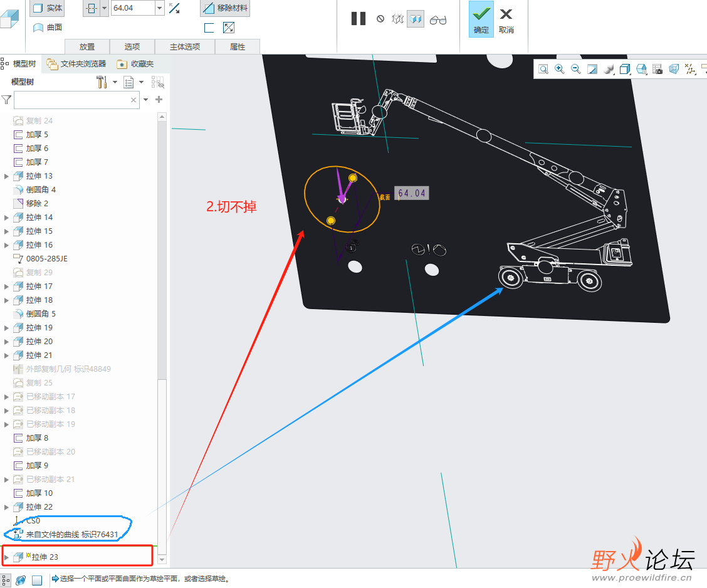This screenshot has height=588, width=707.
Task: Open the depth value 64.04 dropdown
Action: click(x=159, y=8)
